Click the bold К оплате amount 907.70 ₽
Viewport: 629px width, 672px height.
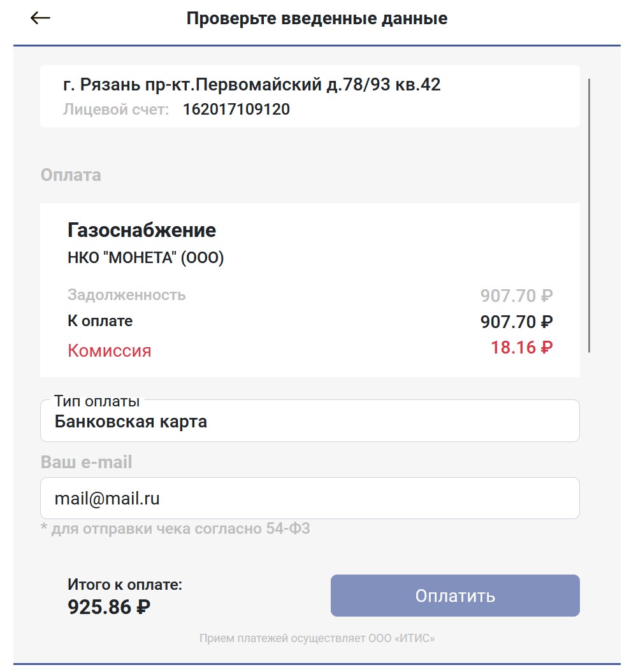point(516,322)
